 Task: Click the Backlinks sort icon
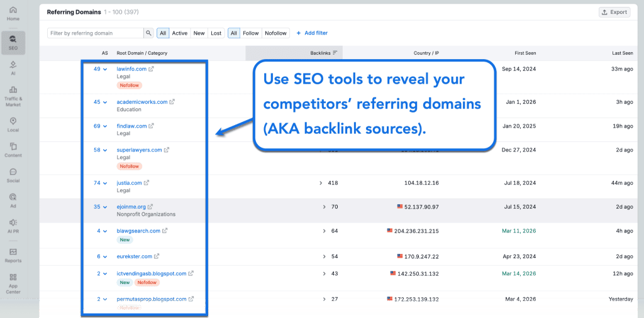[x=335, y=53]
